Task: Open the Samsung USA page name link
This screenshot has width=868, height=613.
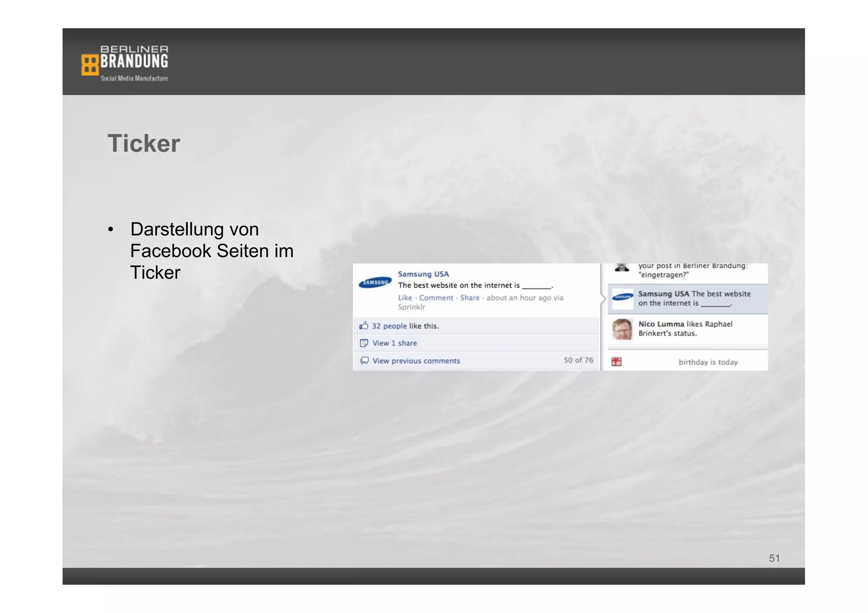Action: pyautogui.click(x=423, y=274)
